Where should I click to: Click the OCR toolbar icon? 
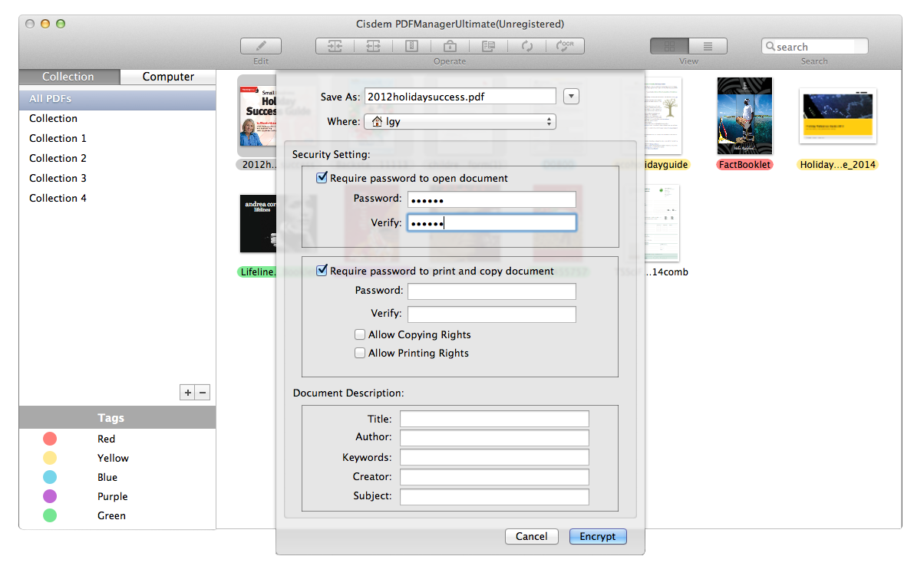point(566,46)
